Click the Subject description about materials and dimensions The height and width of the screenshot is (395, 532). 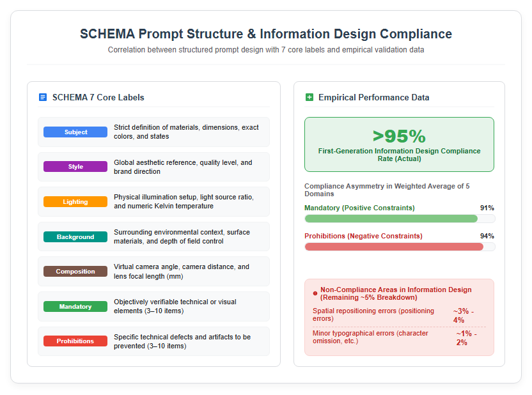(186, 132)
